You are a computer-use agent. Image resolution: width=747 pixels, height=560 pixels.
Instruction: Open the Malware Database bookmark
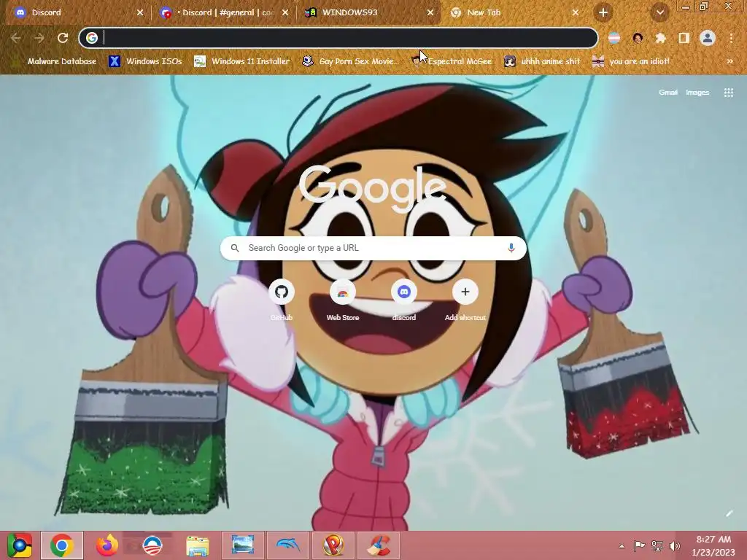54,61
